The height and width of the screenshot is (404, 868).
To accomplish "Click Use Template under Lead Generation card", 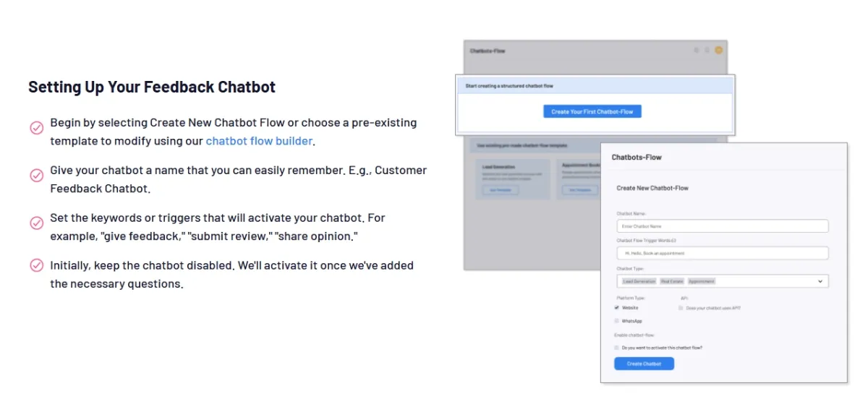I will [500, 190].
